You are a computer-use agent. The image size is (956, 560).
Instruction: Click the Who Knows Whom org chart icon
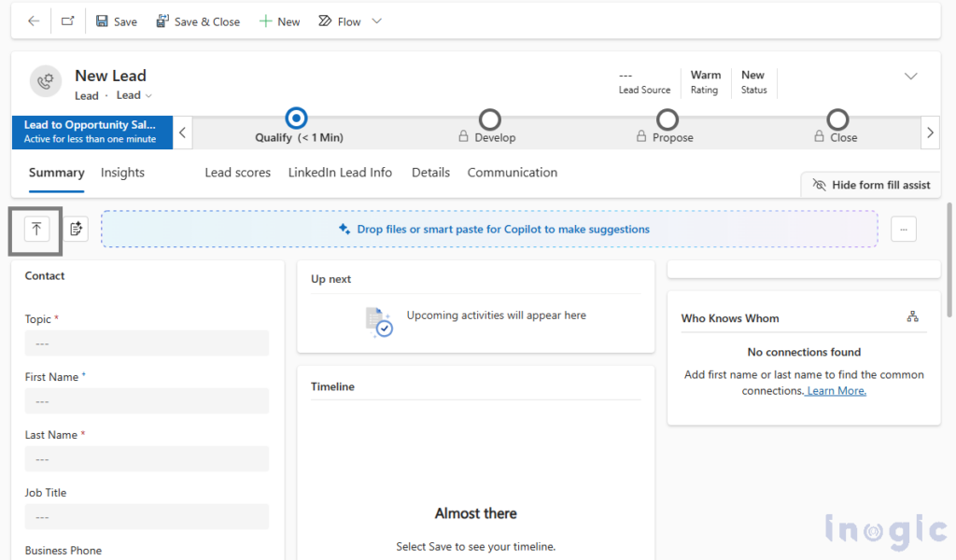point(913,316)
